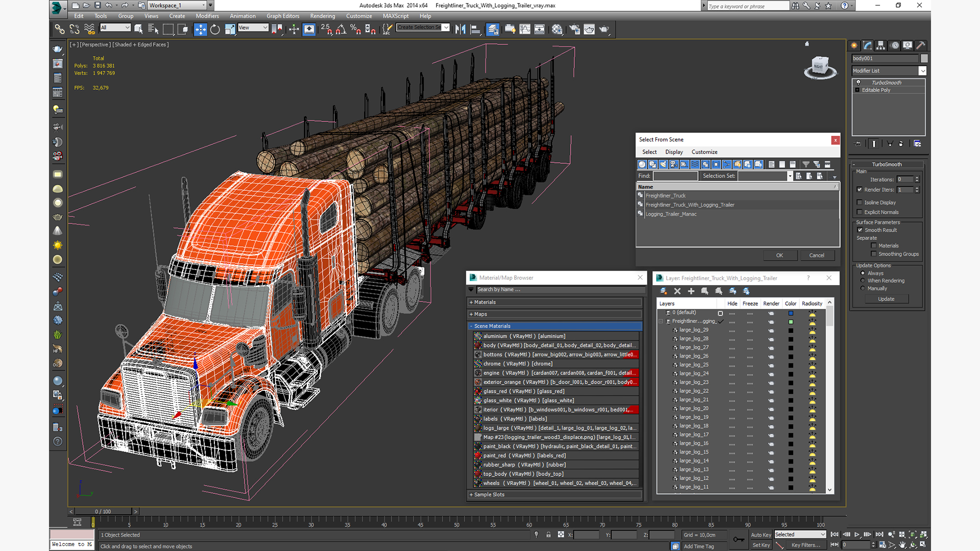The width and height of the screenshot is (980, 551).
Task: Click the Select by Name icon
Action: [x=153, y=30]
